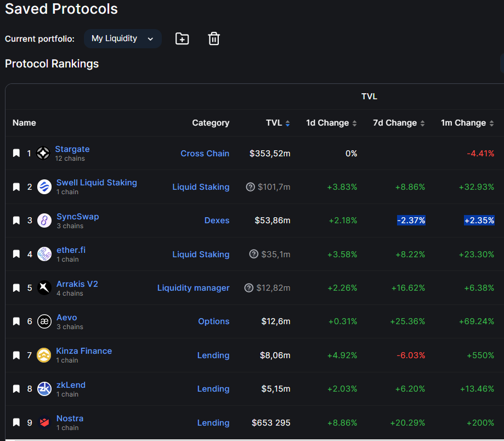Click the $653 295 TVL value for Nostra
Screen dimensions: 504x441
click(271, 423)
